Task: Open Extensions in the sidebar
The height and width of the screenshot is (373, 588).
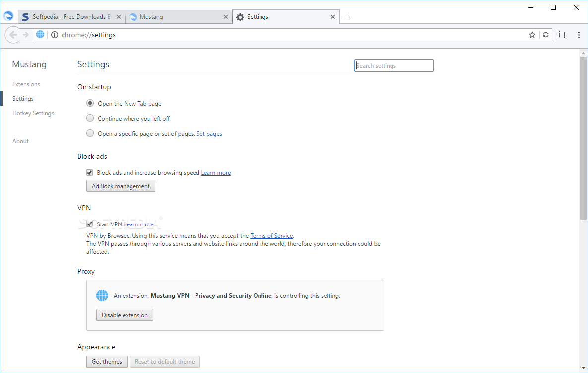Action: click(x=26, y=84)
